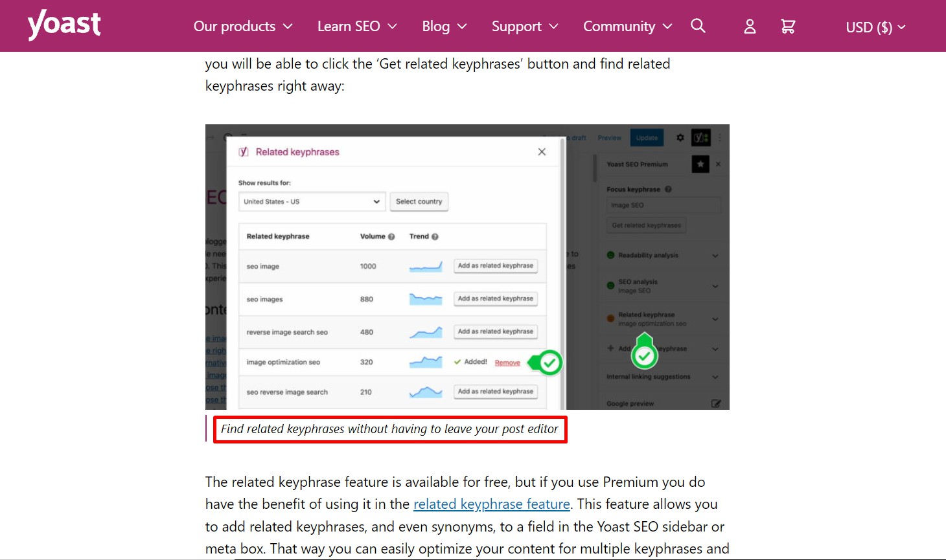Viewport: 946px width, 560px height.
Task: Click the plus icon beside Add related keyphrase
Action: click(x=610, y=348)
